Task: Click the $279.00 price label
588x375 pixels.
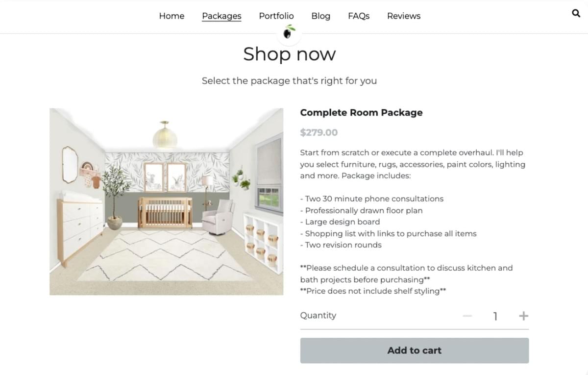Action: (319, 132)
